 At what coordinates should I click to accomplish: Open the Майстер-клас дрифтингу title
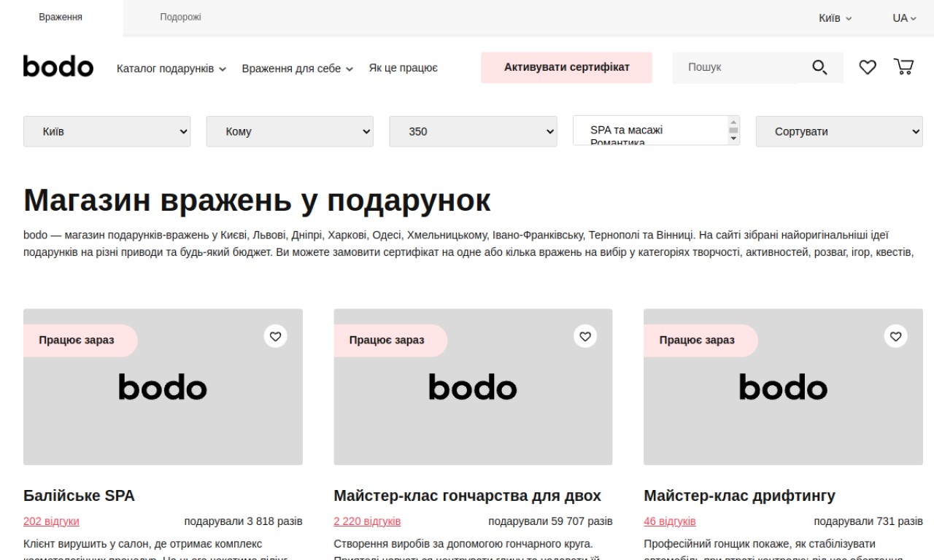click(x=739, y=496)
